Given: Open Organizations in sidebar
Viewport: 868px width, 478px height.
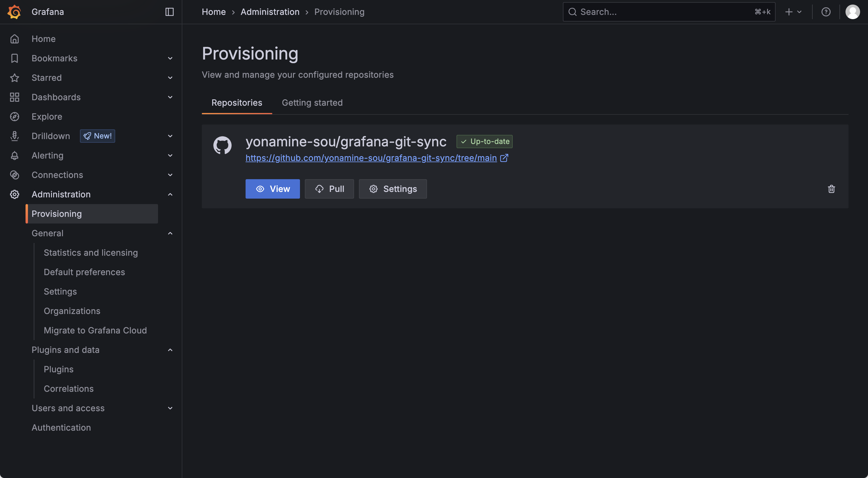Looking at the screenshot, I should point(72,311).
